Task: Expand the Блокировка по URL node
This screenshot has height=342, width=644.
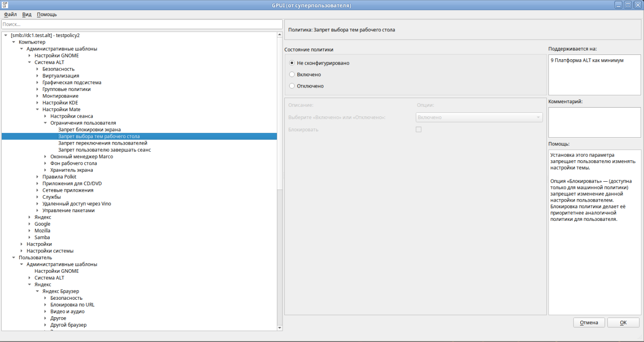Action: [x=45, y=305]
